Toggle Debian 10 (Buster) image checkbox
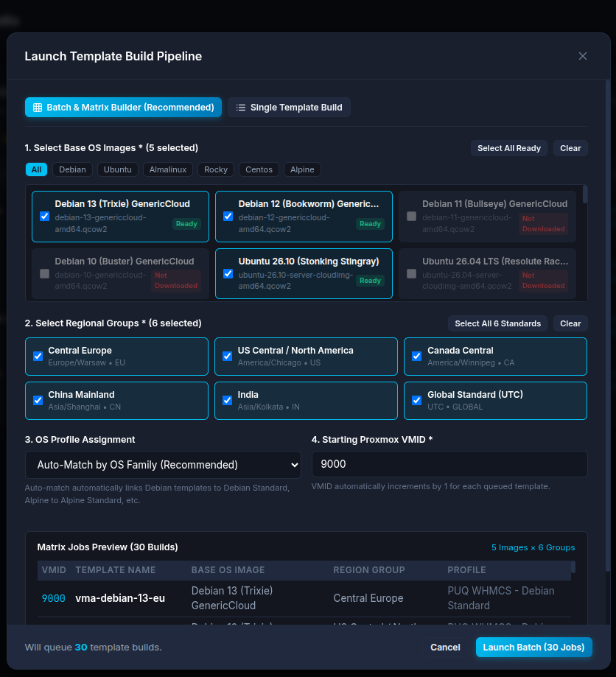Screen dimensions: 616x677 [44, 274]
